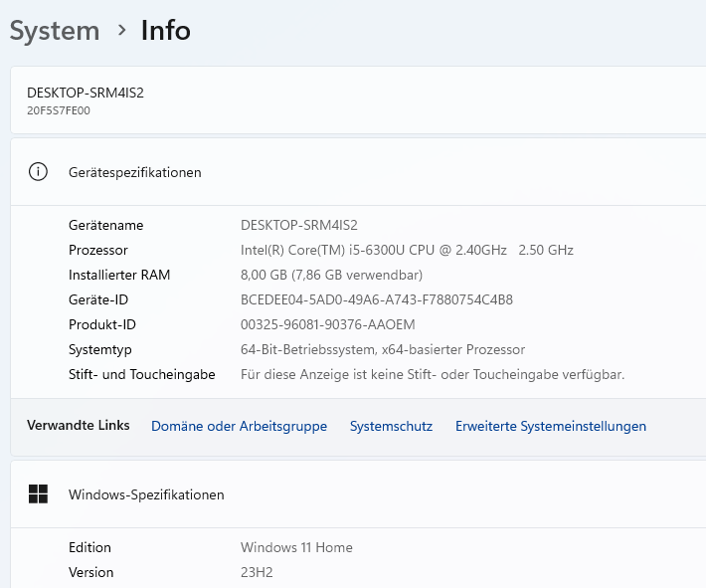
Task: Click the Info breadcrumb heading
Action: 166,31
